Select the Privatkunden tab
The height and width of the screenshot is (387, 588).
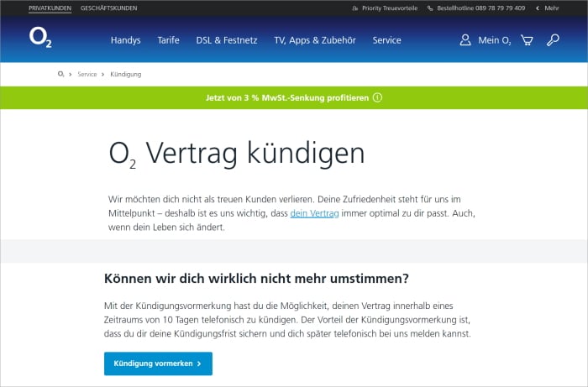click(x=50, y=8)
